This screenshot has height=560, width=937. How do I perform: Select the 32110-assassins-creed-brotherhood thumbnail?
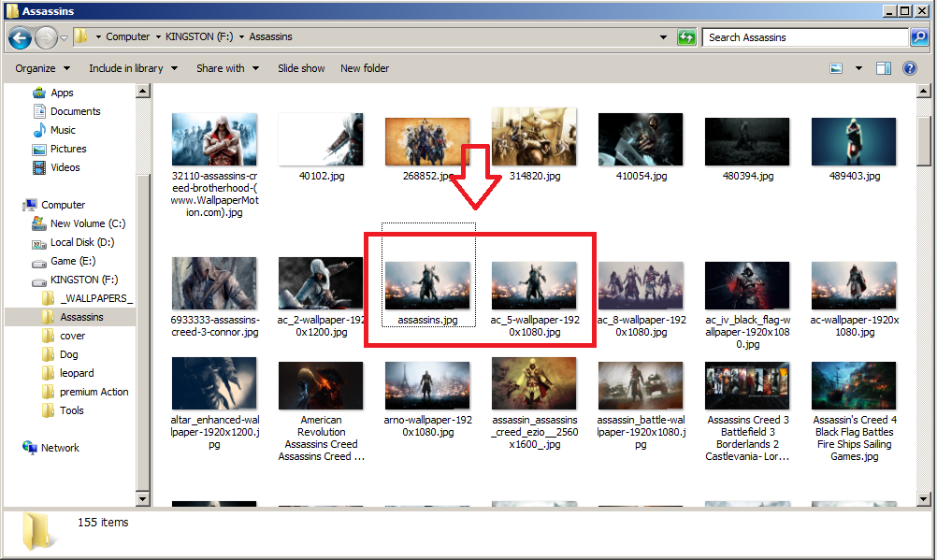214,139
